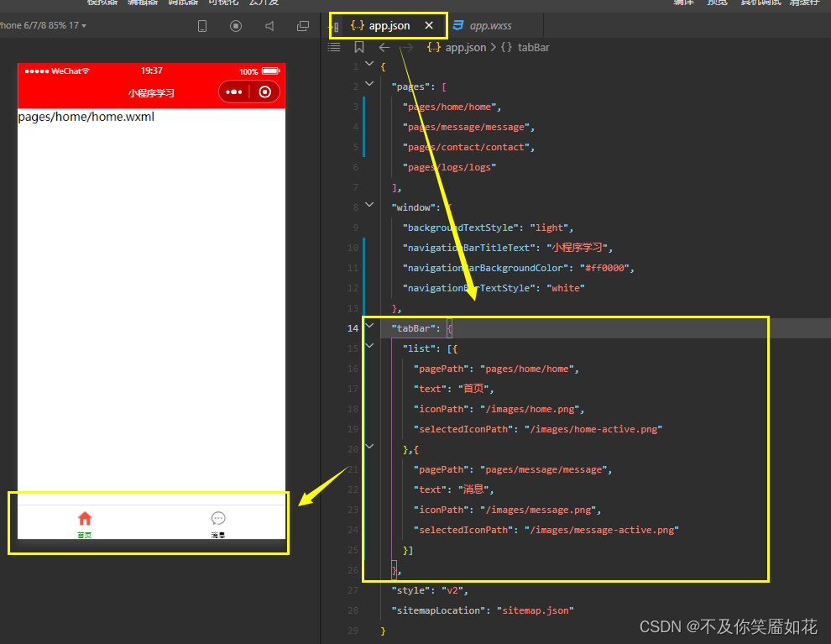Image resolution: width=831 pixels, height=644 pixels.
Task: Click the simulator title 小程序学习
Action: click(x=151, y=93)
